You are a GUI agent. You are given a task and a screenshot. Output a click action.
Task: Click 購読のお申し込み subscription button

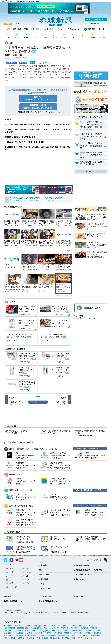coord(91,308)
